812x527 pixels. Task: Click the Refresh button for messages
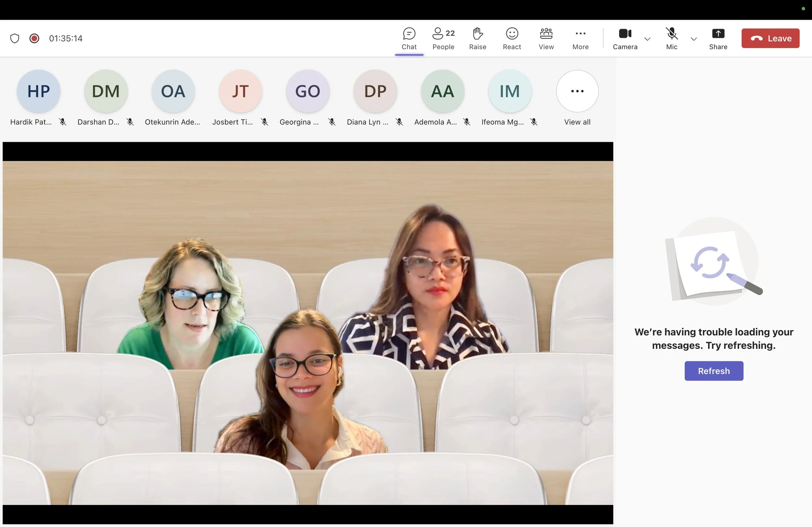[714, 371]
